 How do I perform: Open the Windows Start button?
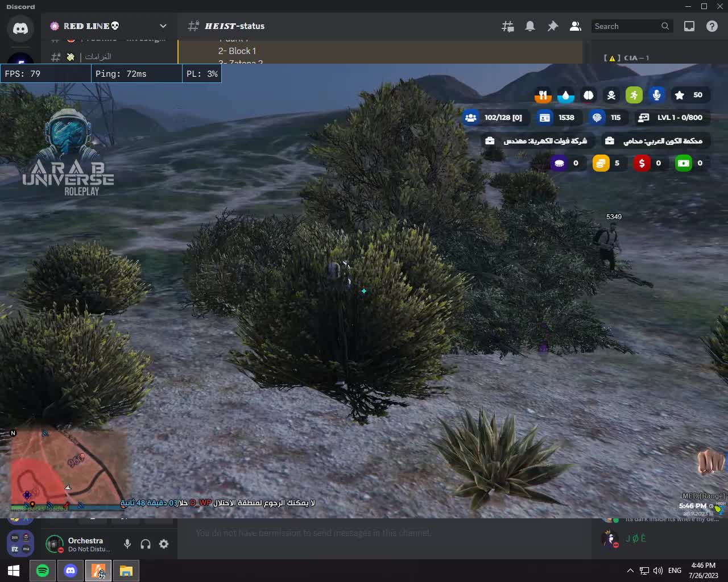14,571
